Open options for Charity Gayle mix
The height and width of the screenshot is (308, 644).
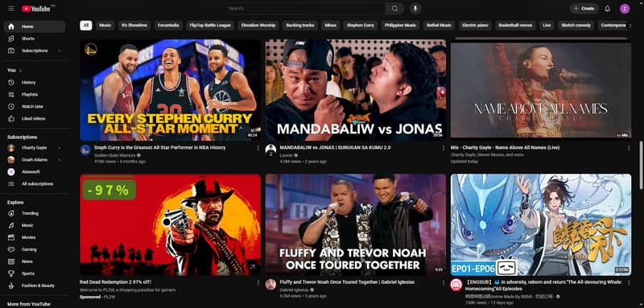click(629, 148)
